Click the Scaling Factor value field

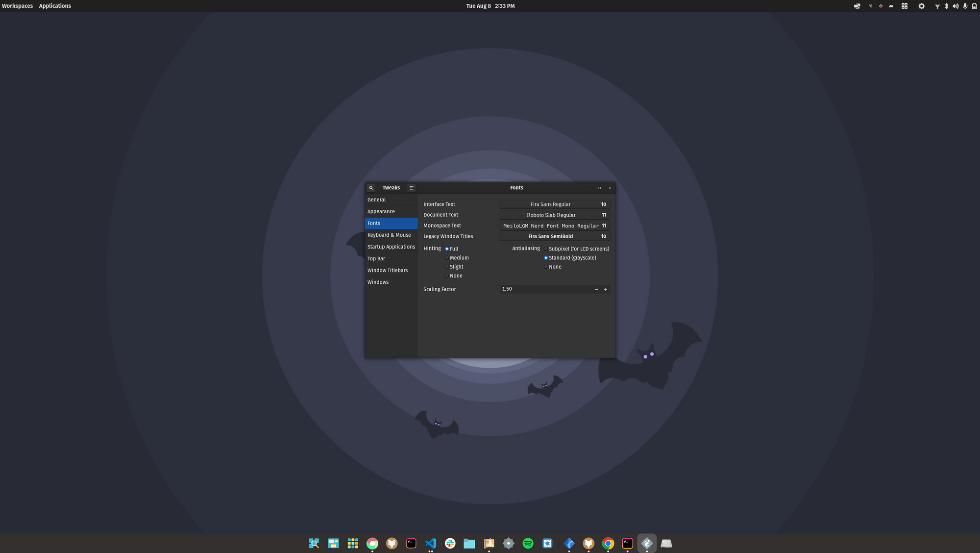(x=546, y=289)
